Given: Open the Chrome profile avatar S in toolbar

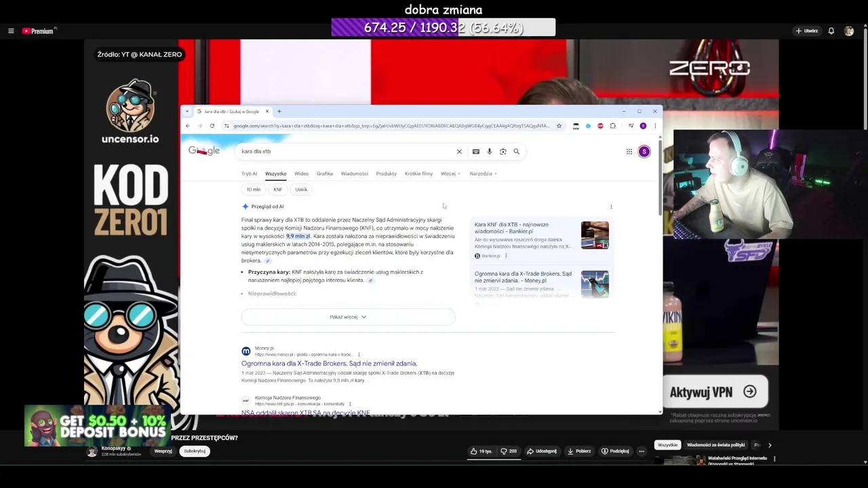Looking at the screenshot, I should [643, 125].
